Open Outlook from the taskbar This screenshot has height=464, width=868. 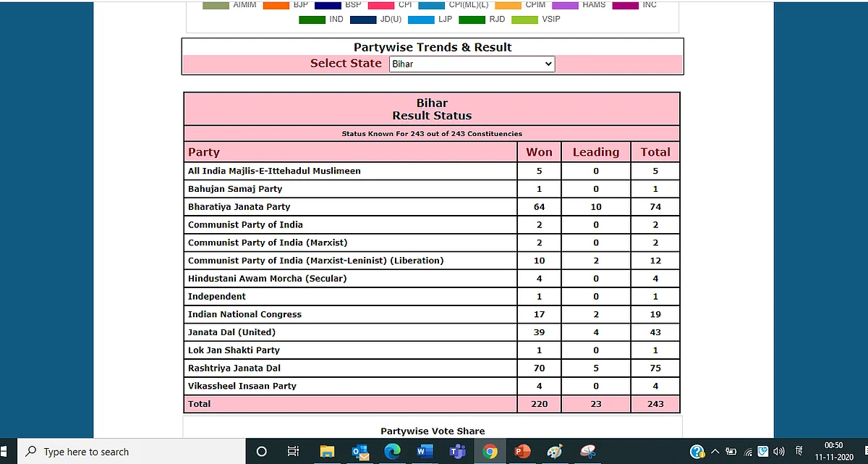click(359, 451)
